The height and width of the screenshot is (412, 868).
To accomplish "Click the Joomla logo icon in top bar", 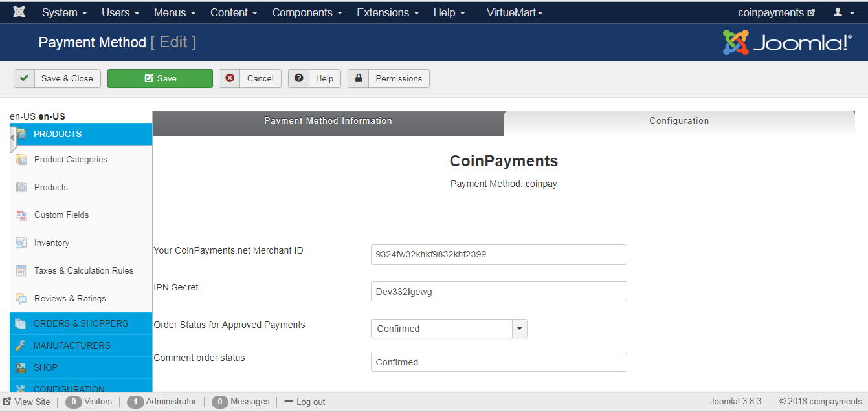I will pos(19,12).
